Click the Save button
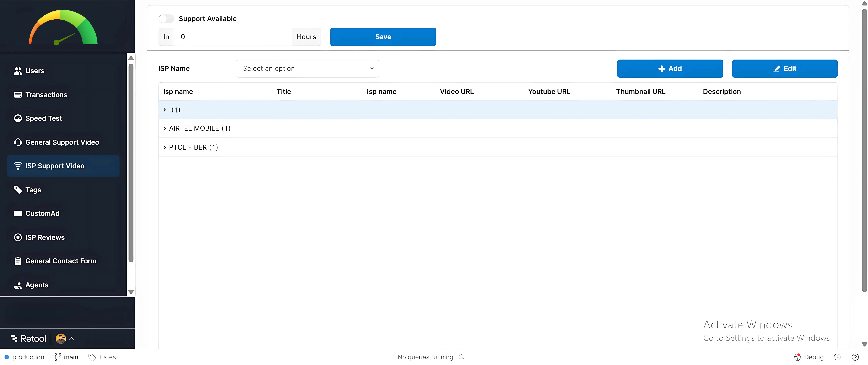This screenshot has width=868, height=365. pos(383,37)
